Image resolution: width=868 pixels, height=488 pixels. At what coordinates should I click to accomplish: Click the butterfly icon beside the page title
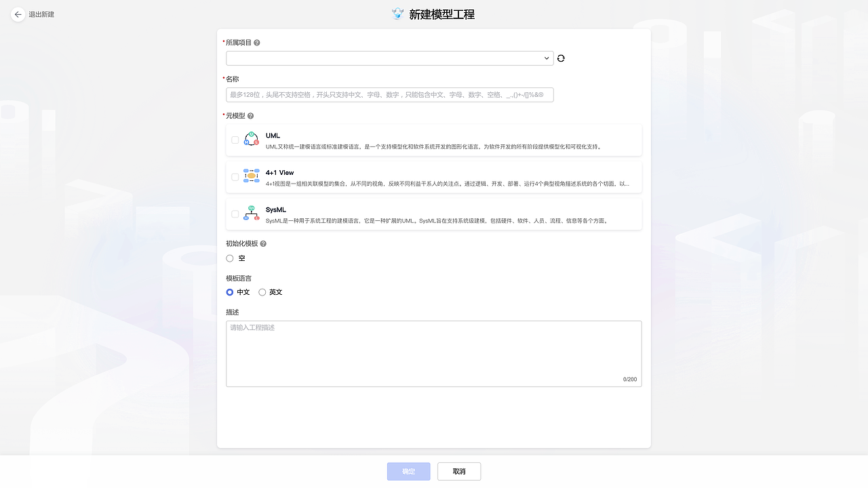(398, 13)
